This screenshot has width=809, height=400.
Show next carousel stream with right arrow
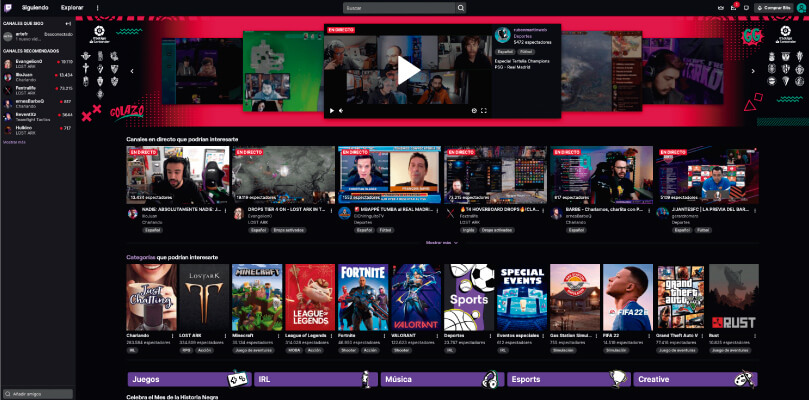pyautogui.click(x=753, y=71)
